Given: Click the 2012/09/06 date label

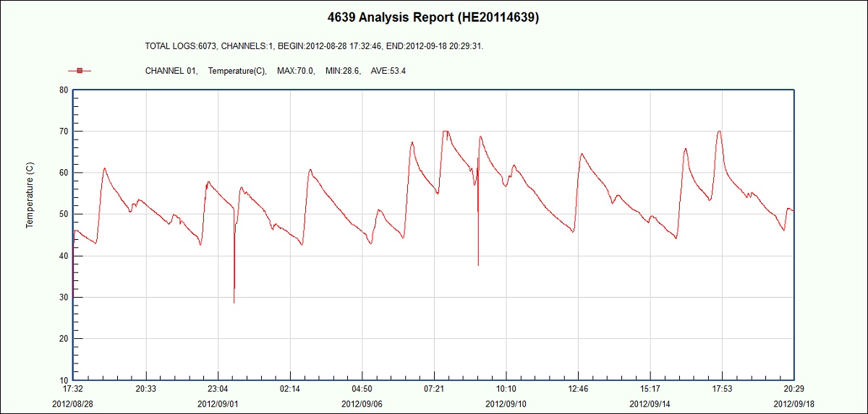Looking at the screenshot, I should click(x=362, y=403).
